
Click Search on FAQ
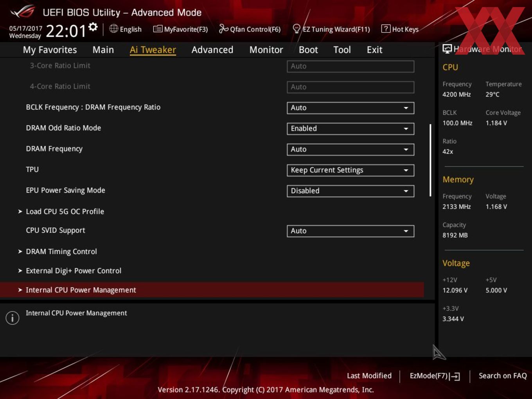(503, 376)
